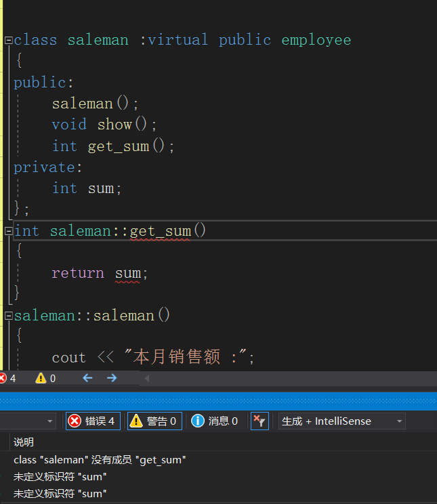Click the underlined sum in return statement
Image resolution: width=437 pixels, height=504 pixels.
pyautogui.click(x=128, y=273)
